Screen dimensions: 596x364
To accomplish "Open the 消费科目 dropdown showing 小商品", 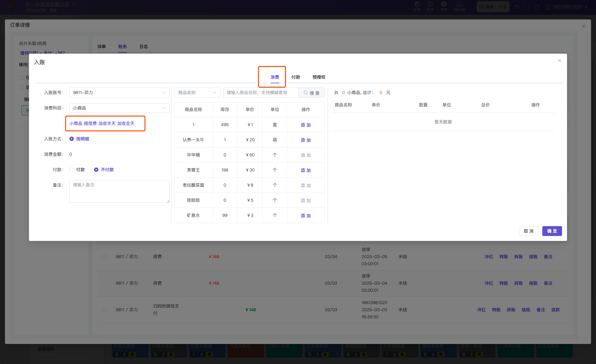I will click(x=119, y=108).
